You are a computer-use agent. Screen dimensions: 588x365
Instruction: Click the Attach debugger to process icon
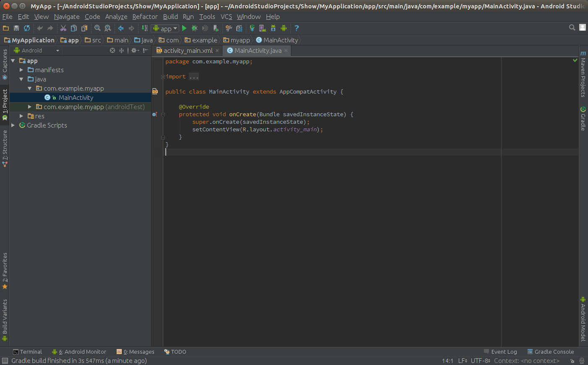(216, 28)
